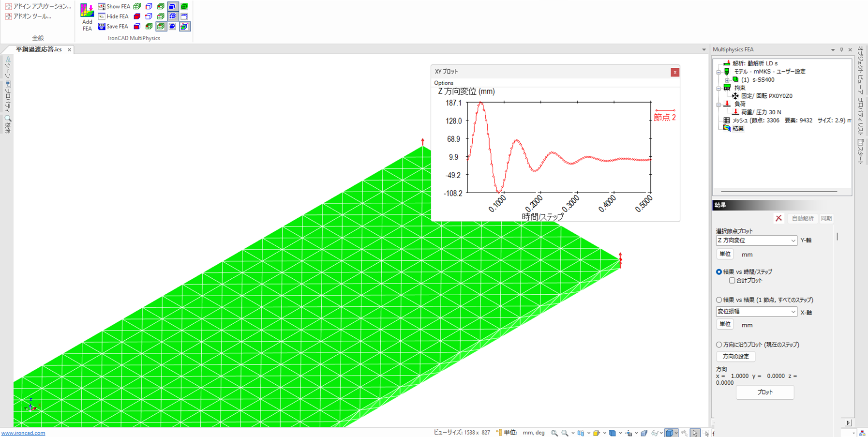The image size is (868, 437).
Task: Click the red X icon in results panel
Action: click(778, 218)
